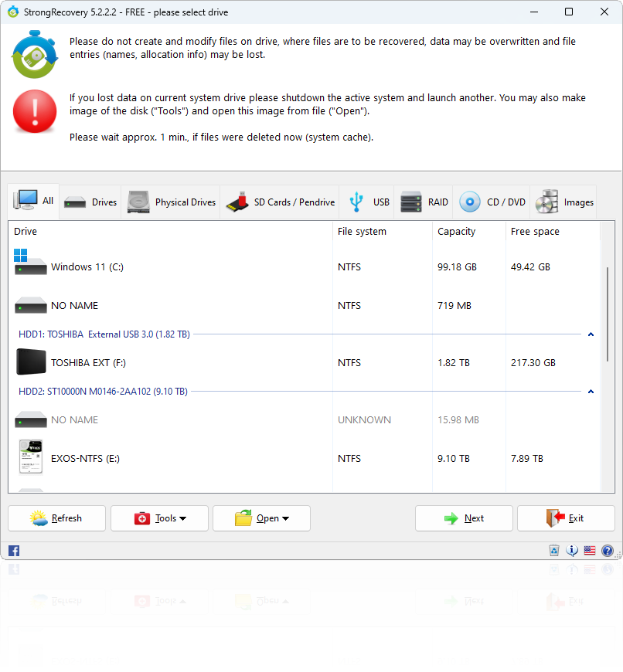Select the Windows 11 (C:) drive icon
This screenshot has height=672, width=623.
pyautogui.click(x=30, y=262)
